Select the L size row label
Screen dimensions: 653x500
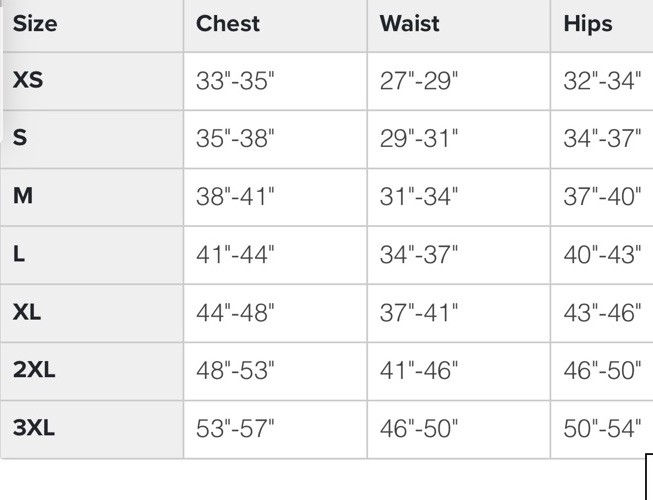(19, 255)
